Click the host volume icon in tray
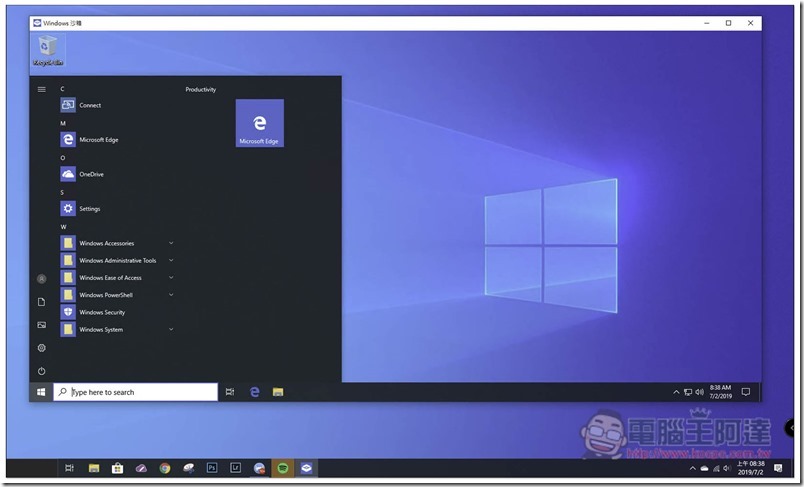Viewport: 804px width, 487px height. pyautogui.click(x=727, y=469)
